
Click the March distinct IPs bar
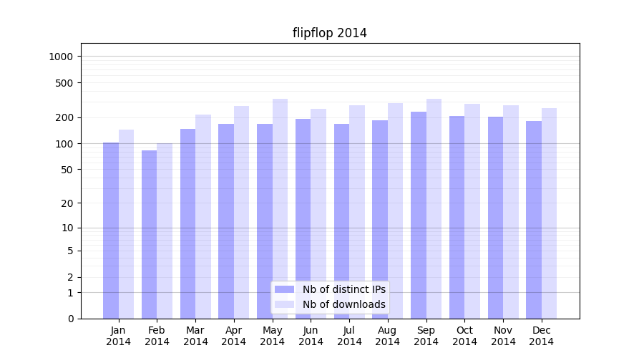187,223
